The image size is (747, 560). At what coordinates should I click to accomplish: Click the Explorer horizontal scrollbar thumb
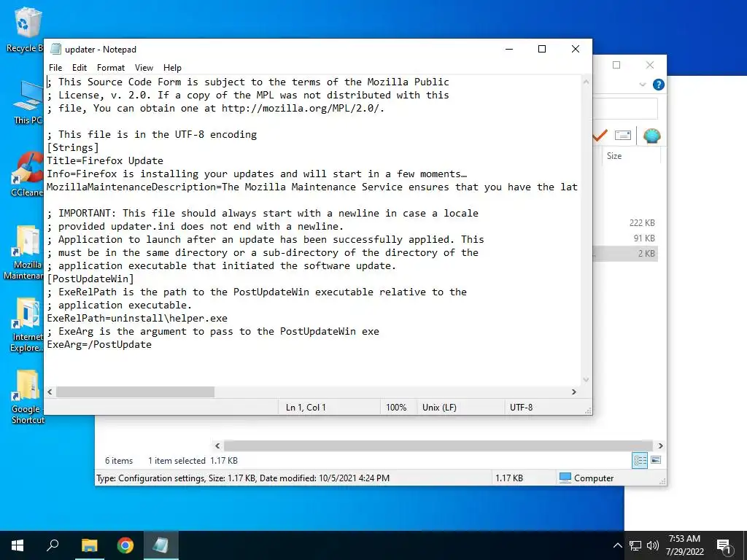click(438, 446)
